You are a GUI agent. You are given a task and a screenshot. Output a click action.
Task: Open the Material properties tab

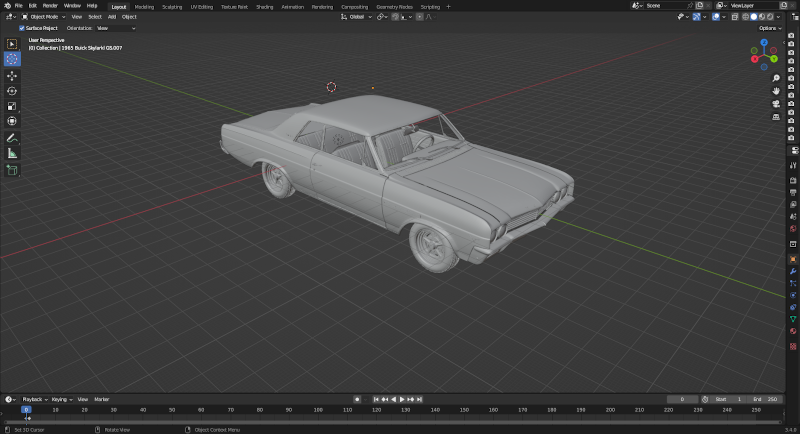pos(793,331)
